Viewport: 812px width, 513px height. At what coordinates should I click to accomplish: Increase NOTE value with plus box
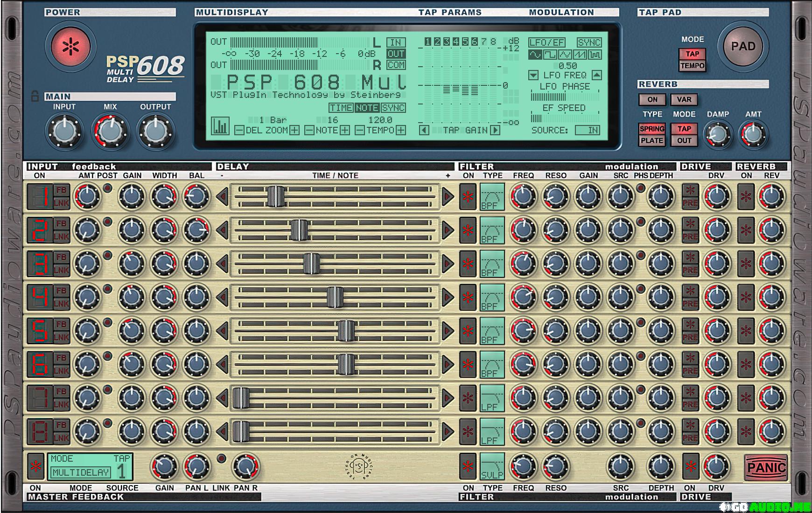[x=345, y=131]
